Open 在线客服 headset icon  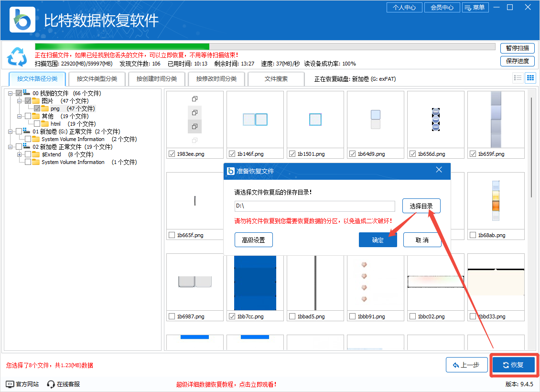pyautogui.click(x=50, y=383)
